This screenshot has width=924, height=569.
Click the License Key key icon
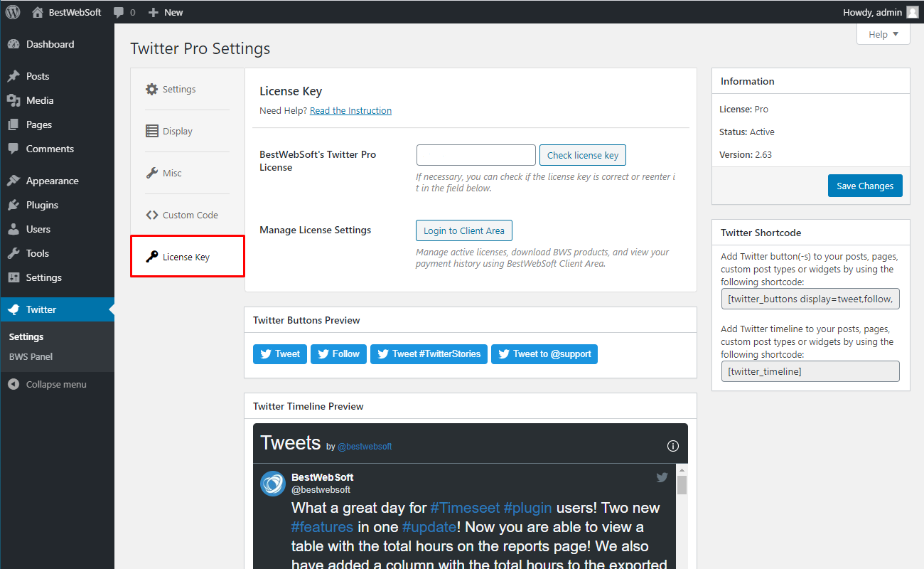(151, 257)
